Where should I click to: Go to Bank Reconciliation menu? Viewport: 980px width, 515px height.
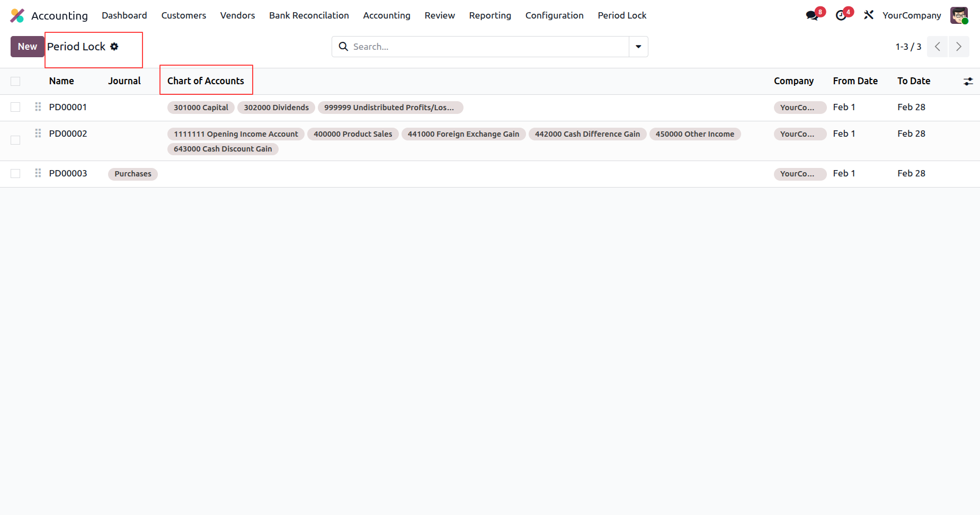click(309, 15)
